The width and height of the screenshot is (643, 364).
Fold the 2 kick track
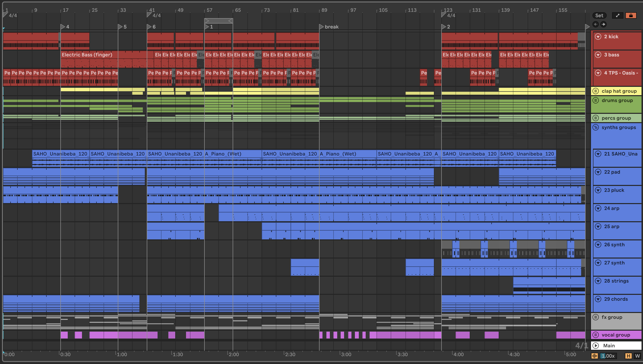598,37
